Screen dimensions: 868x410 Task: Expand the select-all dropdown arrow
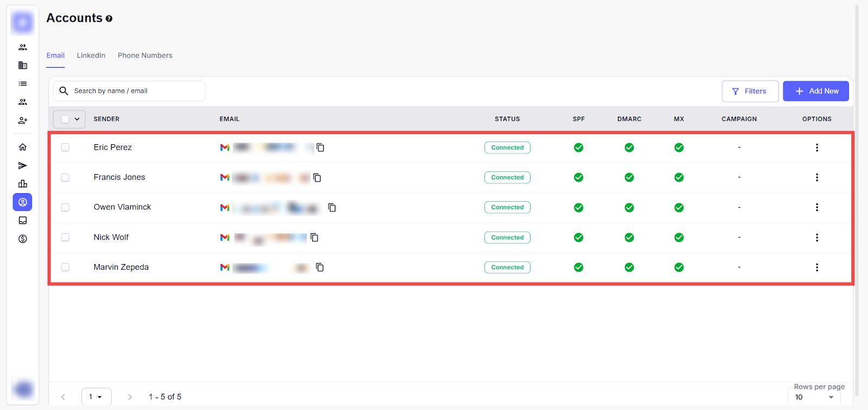(77, 119)
